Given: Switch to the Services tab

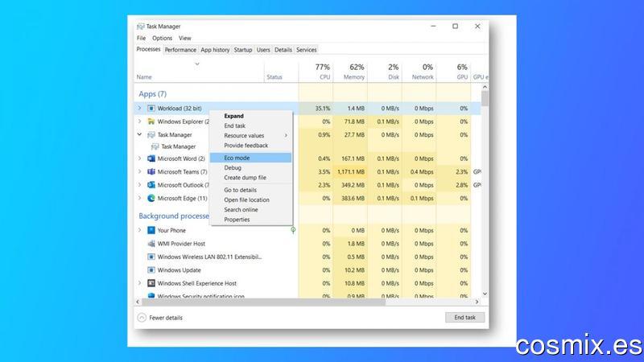Looking at the screenshot, I should (x=307, y=50).
